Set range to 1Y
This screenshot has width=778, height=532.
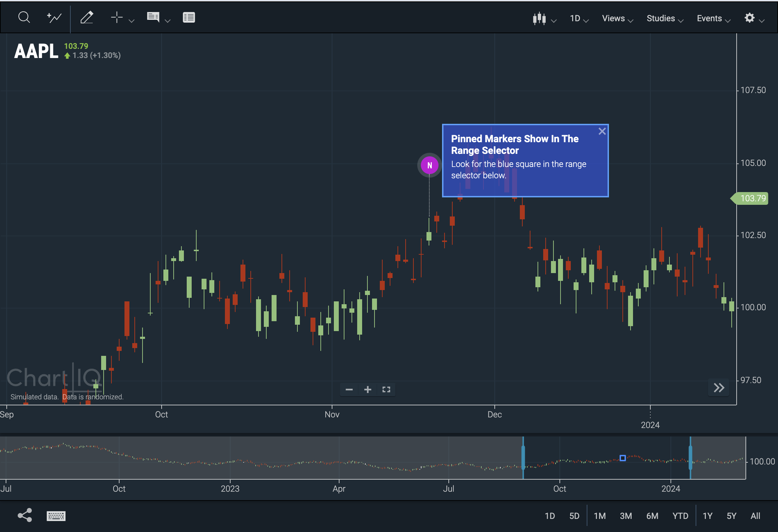(708, 516)
